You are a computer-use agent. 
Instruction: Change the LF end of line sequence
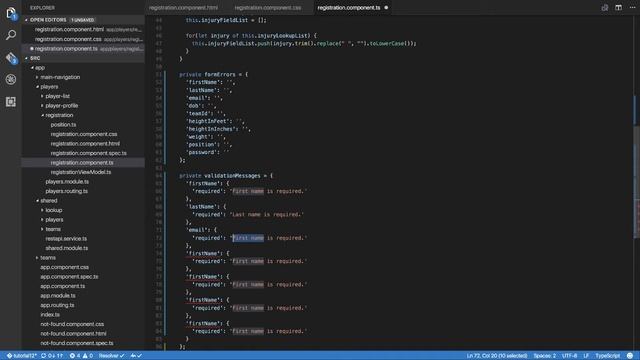[x=586, y=356]
